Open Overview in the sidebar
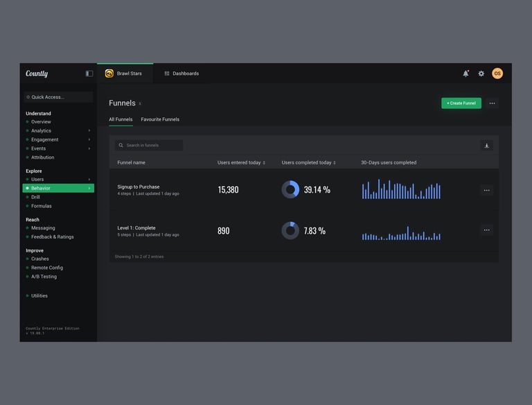The image size is (532, 405). tap(41, 121)
